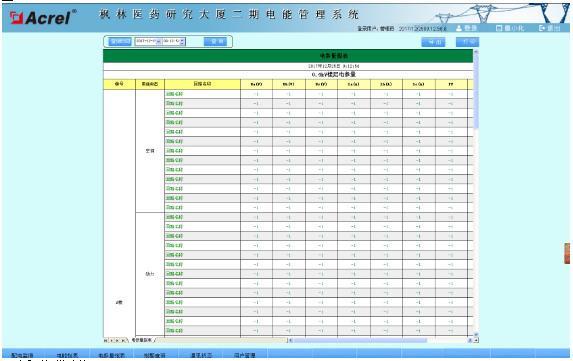
Task: Open the date picker dropdown arrow
Action: 159,42
